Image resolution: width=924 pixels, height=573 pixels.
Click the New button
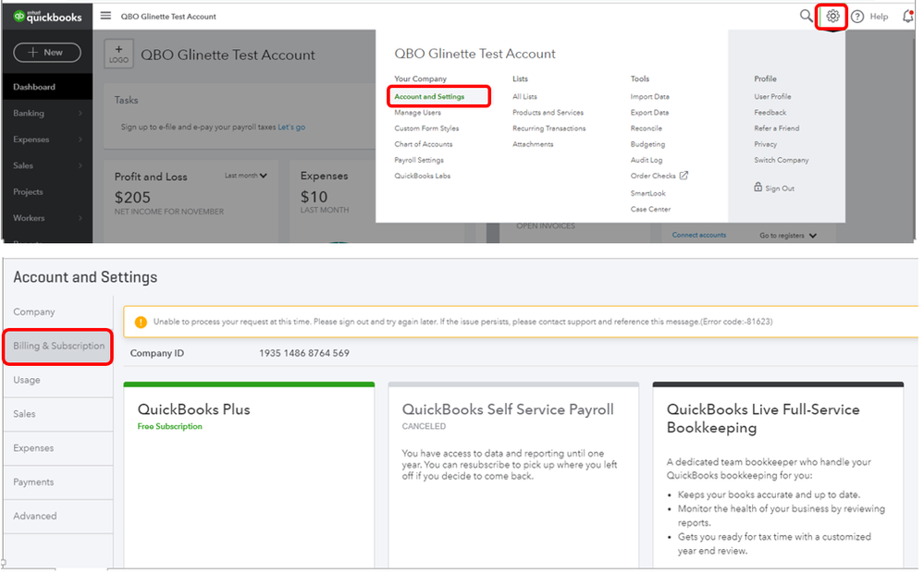(46, 53)
